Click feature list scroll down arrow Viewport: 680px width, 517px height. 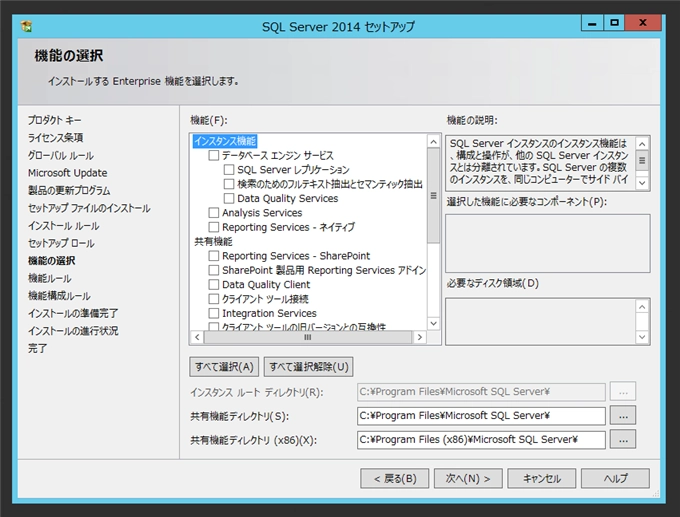click(433, 323)
